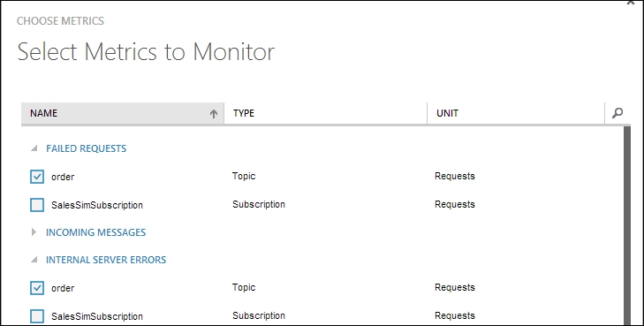Click the sort ascending arrow in NAME column

214,114
